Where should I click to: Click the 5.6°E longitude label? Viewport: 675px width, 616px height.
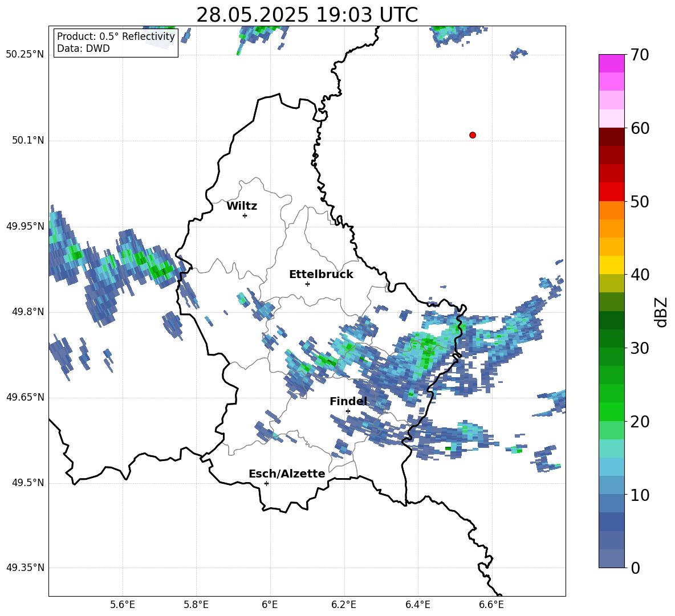point(123,605)
